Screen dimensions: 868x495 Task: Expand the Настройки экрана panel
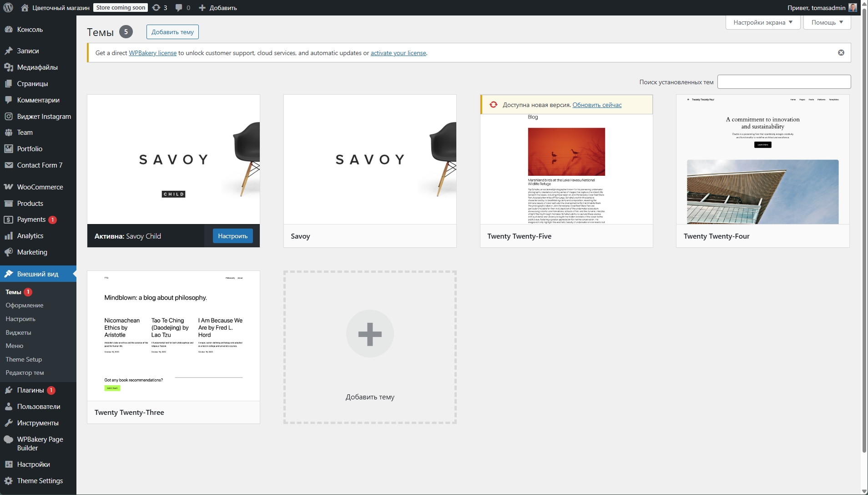(x=763, y=22)
